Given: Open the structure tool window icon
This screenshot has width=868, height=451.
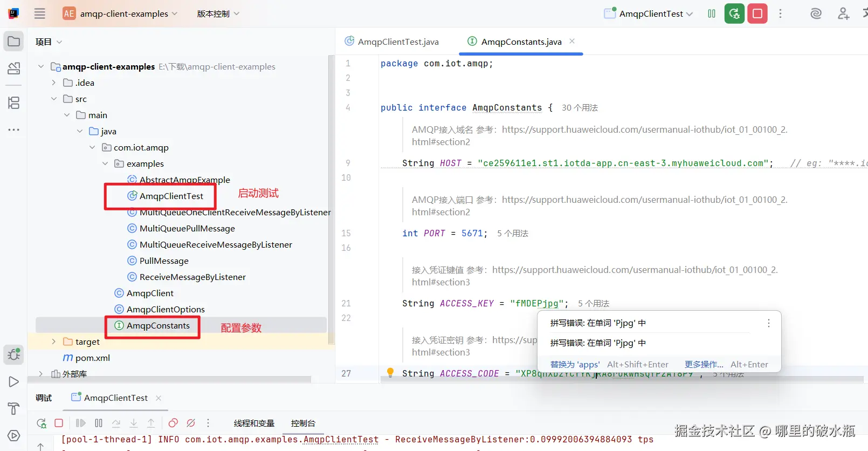Looking at the screenshot, I should 14,102.
